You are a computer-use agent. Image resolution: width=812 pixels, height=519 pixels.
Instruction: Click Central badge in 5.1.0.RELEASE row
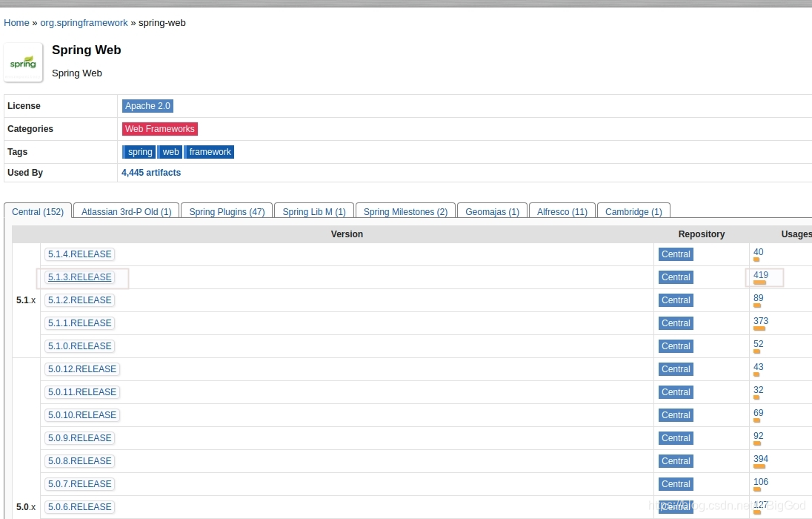[x=676, y=346]
